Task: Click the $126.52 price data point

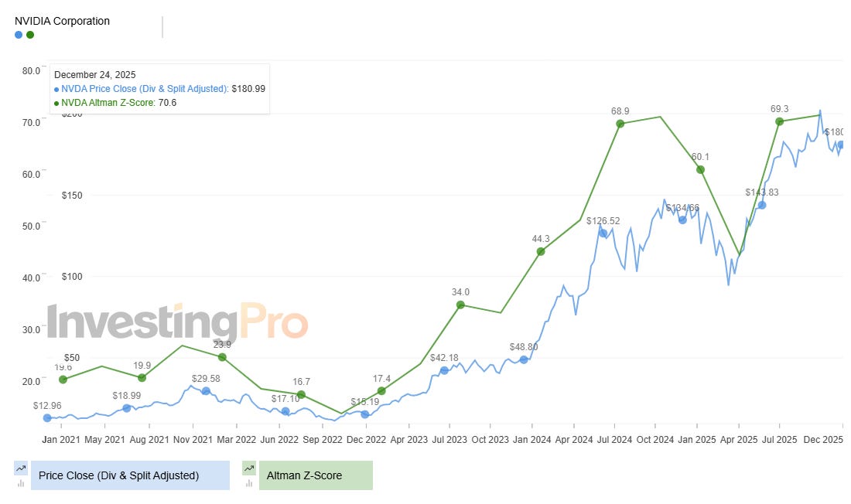Action: pyautogui.click(x=603, y=233)
